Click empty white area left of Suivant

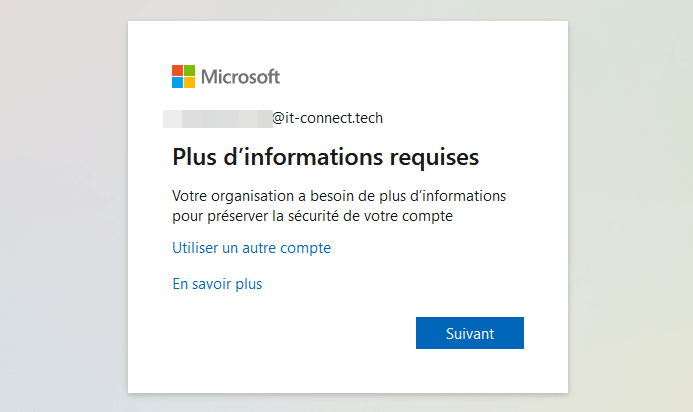[x=290, y=333]
